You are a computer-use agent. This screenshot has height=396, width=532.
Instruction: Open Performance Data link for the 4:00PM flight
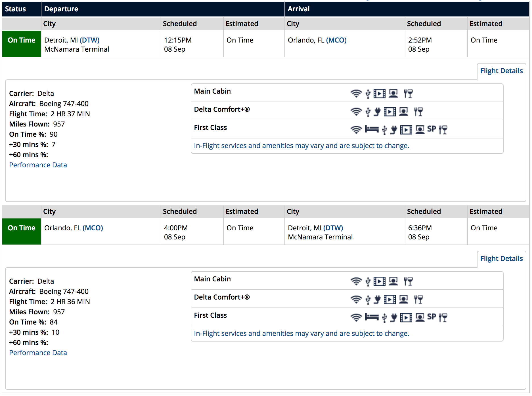[38, 353]
